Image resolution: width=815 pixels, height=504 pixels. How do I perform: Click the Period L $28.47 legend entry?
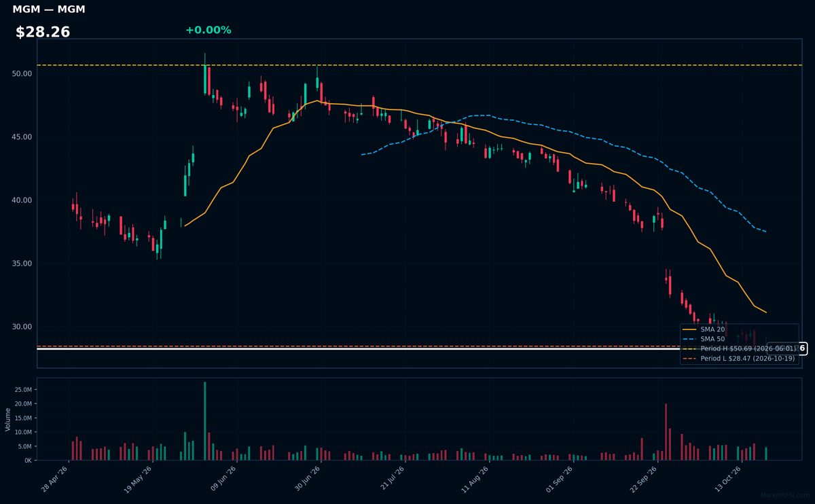click(738, 358)
